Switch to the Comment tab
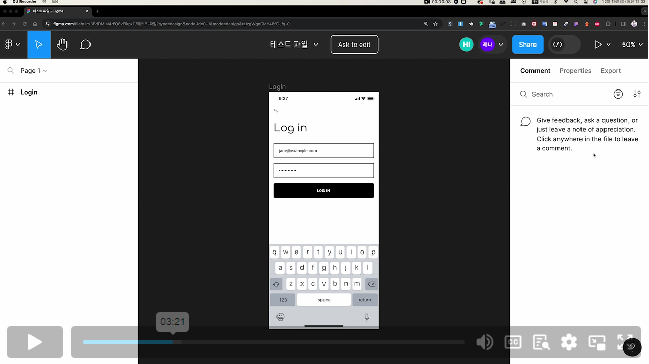The width and height of the screenshot is (649, 364). [535, 71]
